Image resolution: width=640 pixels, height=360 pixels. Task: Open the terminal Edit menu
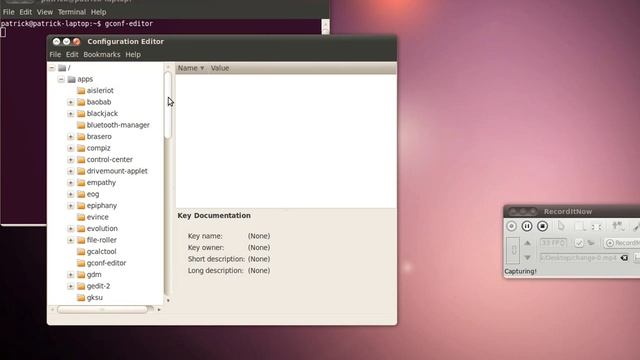(x=25, y=12)
